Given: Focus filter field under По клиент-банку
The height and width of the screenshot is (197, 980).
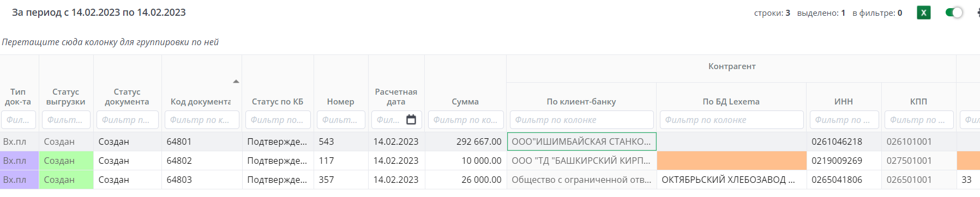Looking at the screenshot, I should [581, 120].
